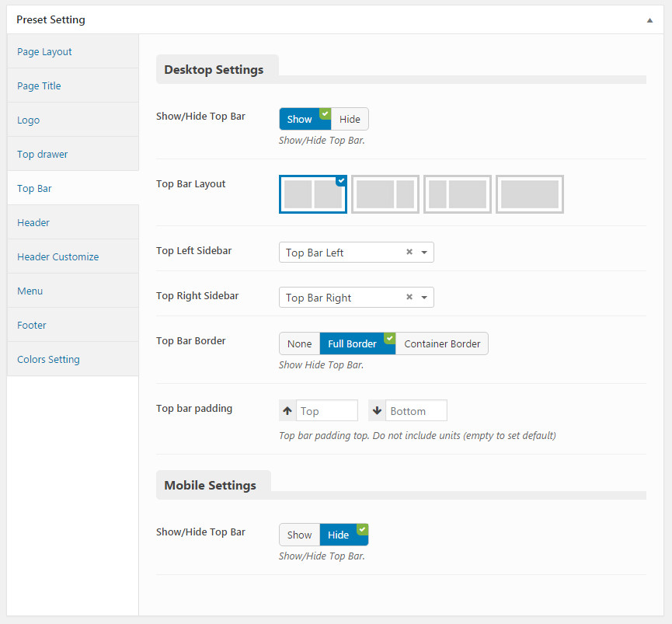672x624 pixels.
Task: Clear the Top Bar Right selection with x
Action: (409, 297)
